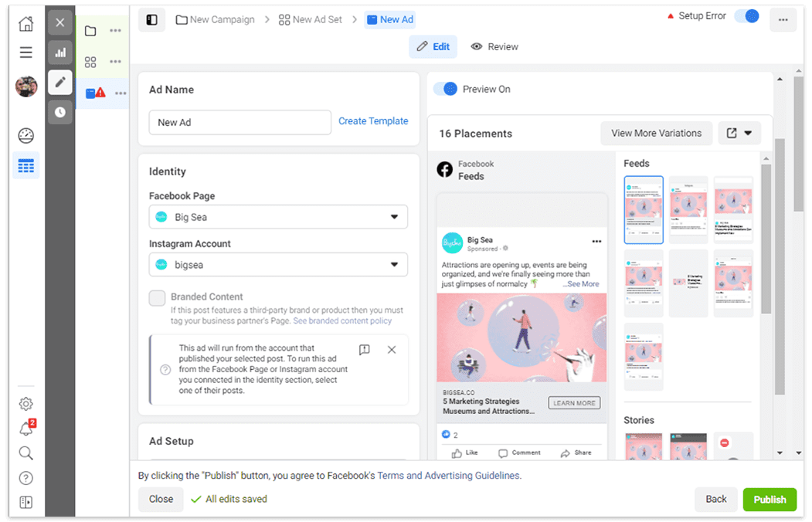
Task: Open the Instagram Account dropdown showing bigsea
Action: (x=278, y=265)
